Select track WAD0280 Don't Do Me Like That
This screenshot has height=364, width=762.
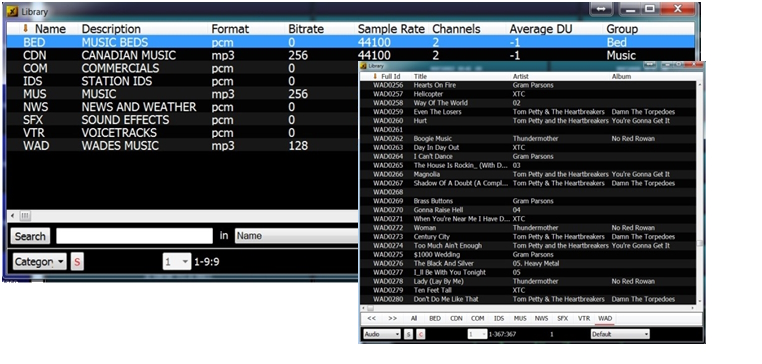528,299
